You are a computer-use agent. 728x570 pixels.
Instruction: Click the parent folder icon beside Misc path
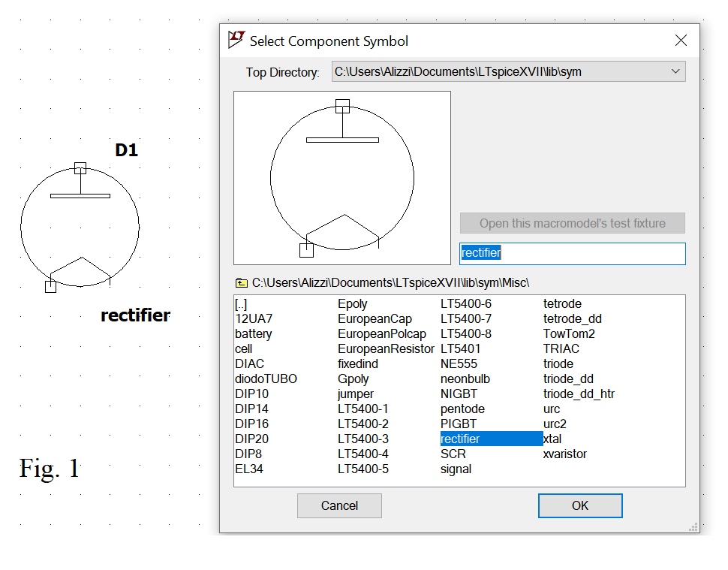[241, 283]
